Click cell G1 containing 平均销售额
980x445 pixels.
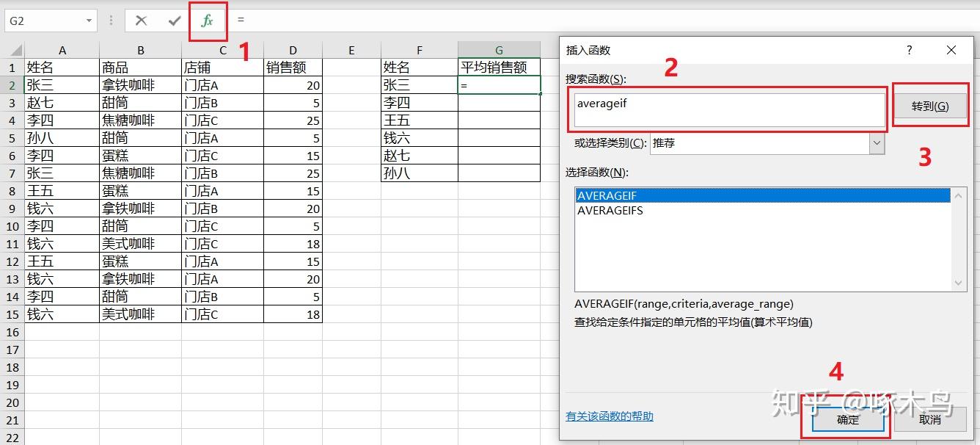(x=499, y=68)
